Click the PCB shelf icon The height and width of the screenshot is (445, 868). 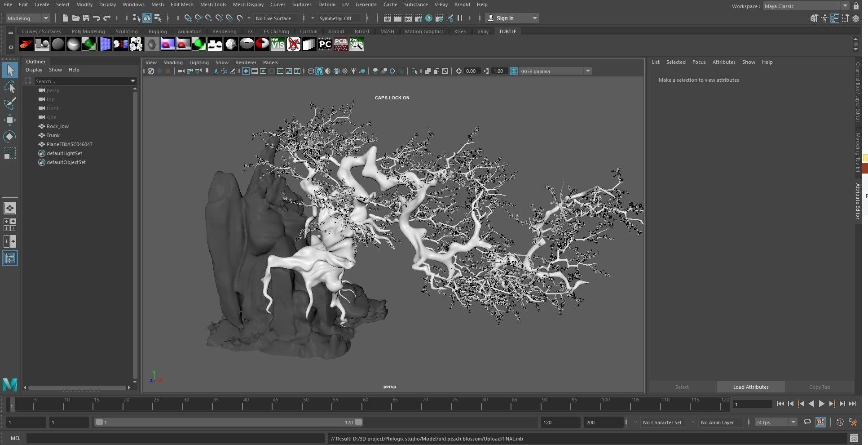340,44
